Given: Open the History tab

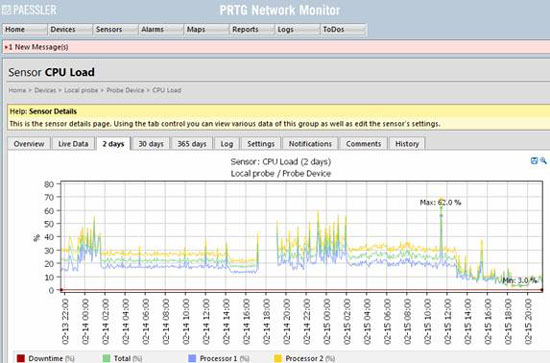Looking at the screenshot, I should coord(407,144).
